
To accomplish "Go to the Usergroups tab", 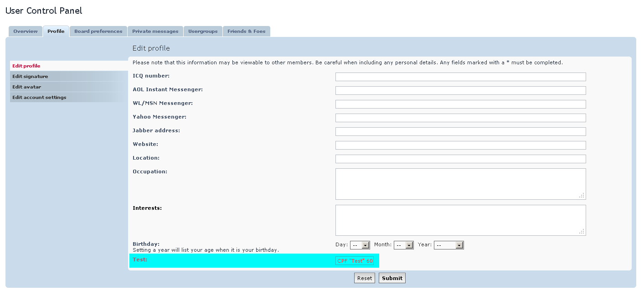I will [203, 31].
